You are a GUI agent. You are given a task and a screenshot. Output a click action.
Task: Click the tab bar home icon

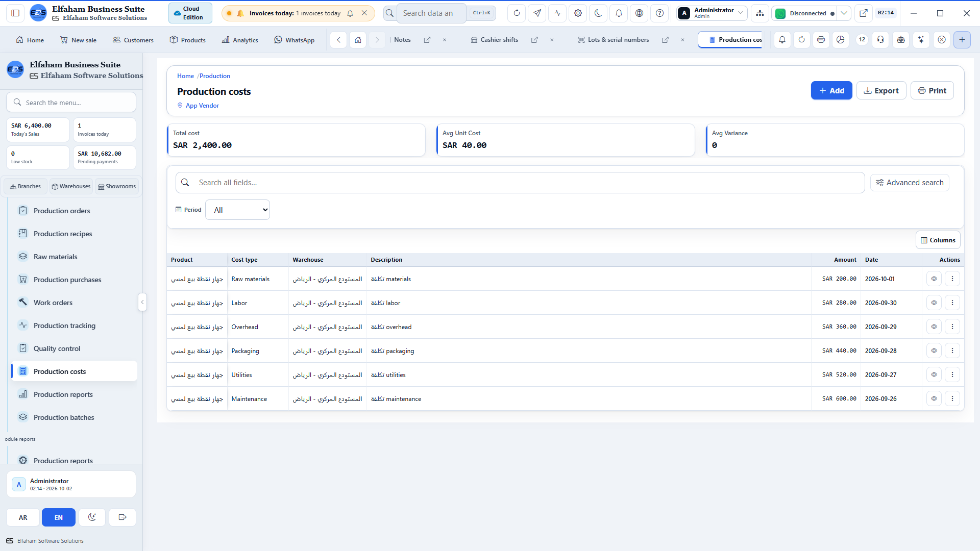[x=358, y=40]
